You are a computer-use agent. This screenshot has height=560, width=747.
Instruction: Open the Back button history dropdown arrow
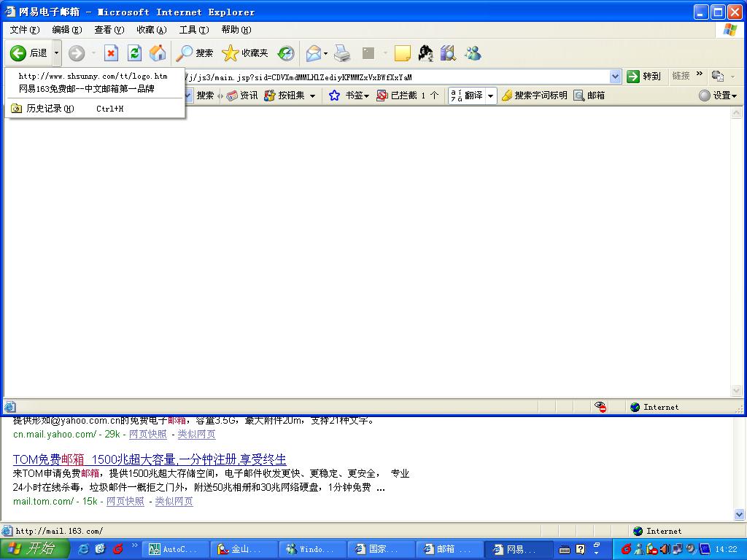point(56,52)
